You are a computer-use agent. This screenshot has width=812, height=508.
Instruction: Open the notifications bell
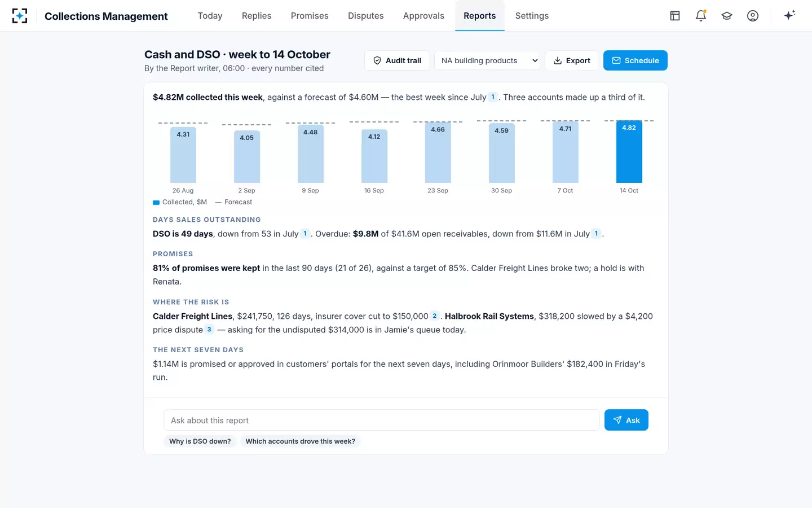[701, 16]
